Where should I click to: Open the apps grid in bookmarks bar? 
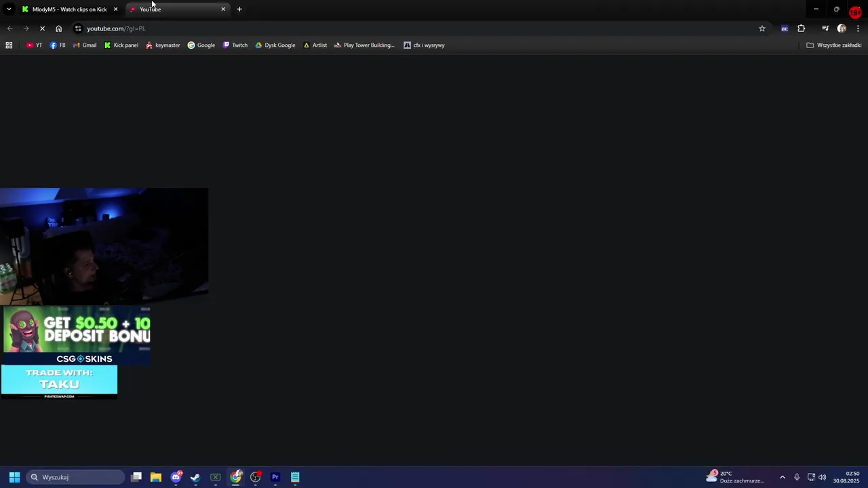9,45
